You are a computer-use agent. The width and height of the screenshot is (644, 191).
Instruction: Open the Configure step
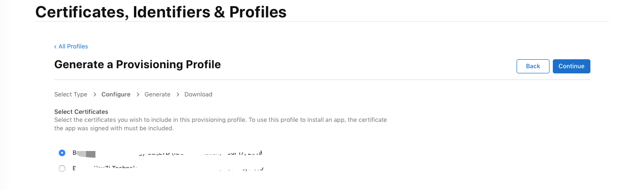pyautogui.click(x=116, y=94)
